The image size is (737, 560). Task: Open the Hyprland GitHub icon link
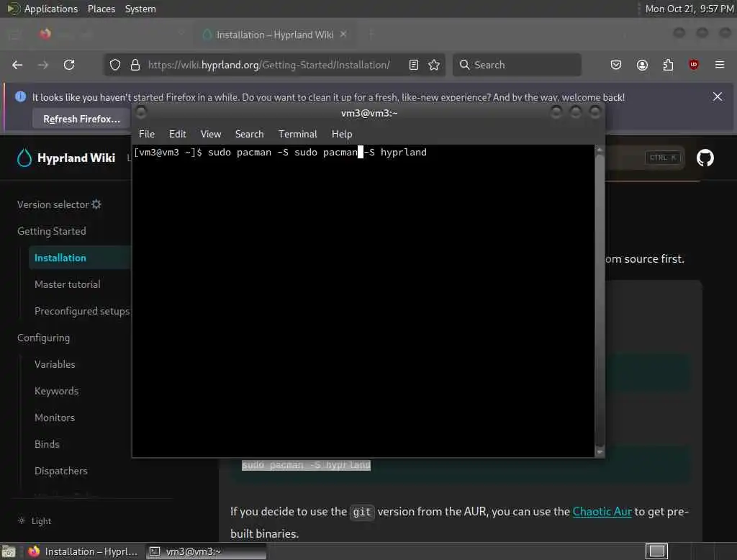coord(705,158)
